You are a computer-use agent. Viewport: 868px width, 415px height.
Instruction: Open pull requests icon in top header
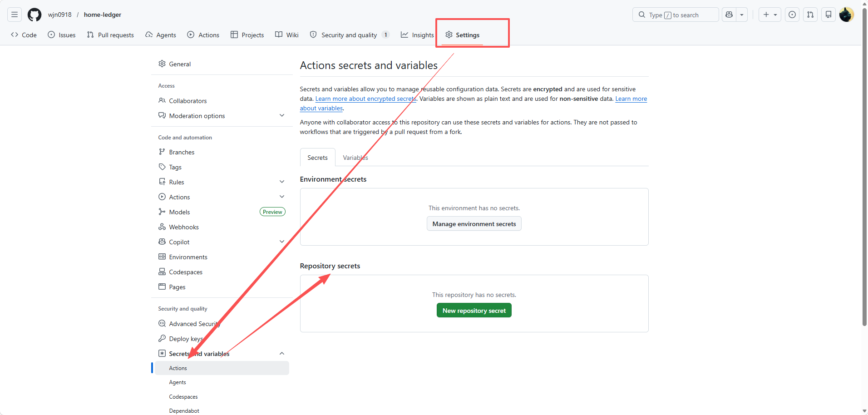coord(810,15)
